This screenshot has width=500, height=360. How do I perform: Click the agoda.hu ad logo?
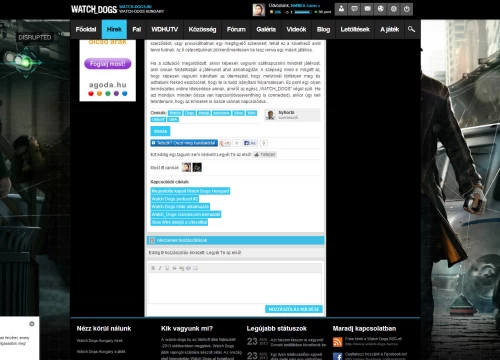(108, 88)
